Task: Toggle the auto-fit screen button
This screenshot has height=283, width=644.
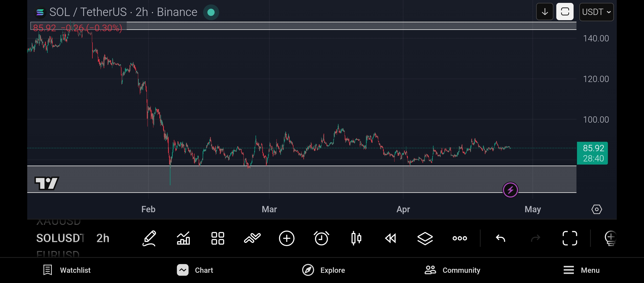Action: (x=565, y=12)
